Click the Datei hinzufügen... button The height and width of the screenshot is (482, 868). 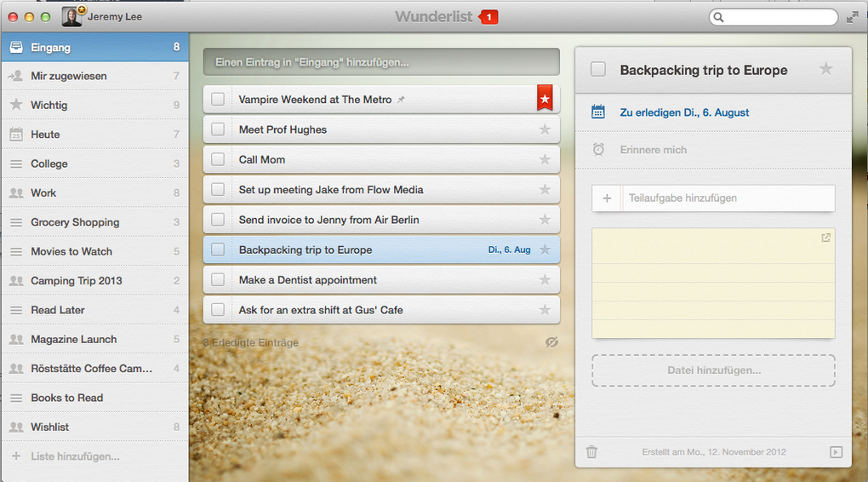(x=714, y=370)
